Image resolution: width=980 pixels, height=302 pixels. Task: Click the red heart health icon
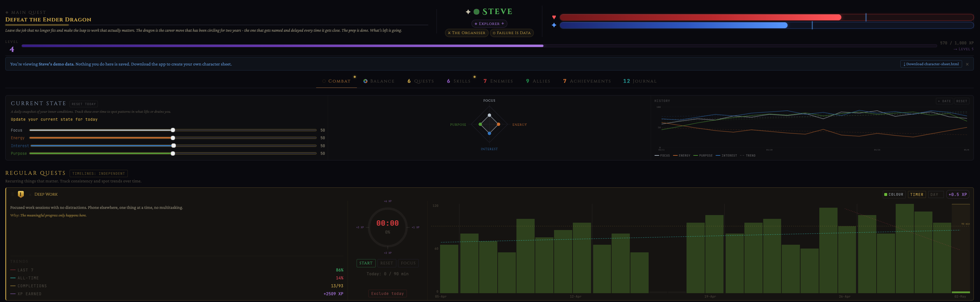pyautogui.click(x=554, y=17)
